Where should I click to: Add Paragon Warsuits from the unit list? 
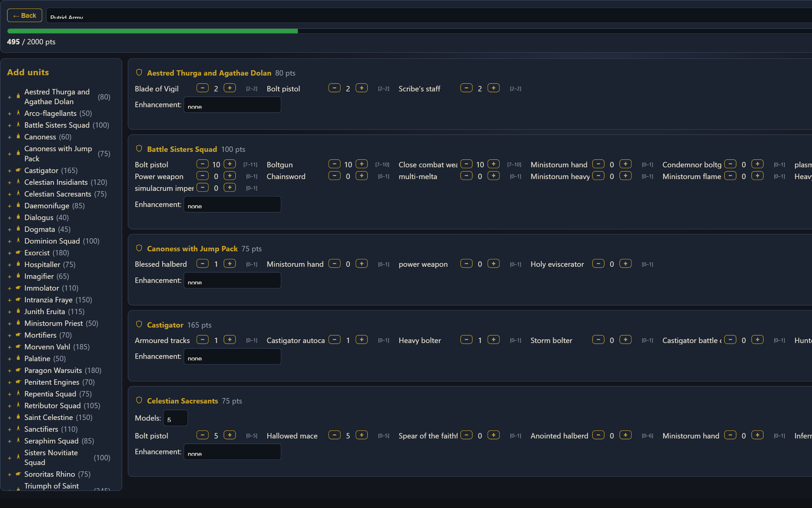click(9, 371)
